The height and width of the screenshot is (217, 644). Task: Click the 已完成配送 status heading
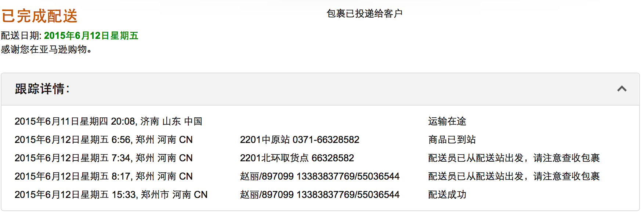tap(39, 16)
